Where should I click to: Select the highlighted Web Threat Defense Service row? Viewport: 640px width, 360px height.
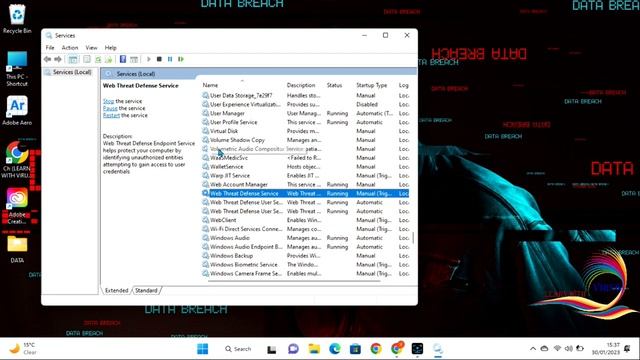(x=305, y=193)
